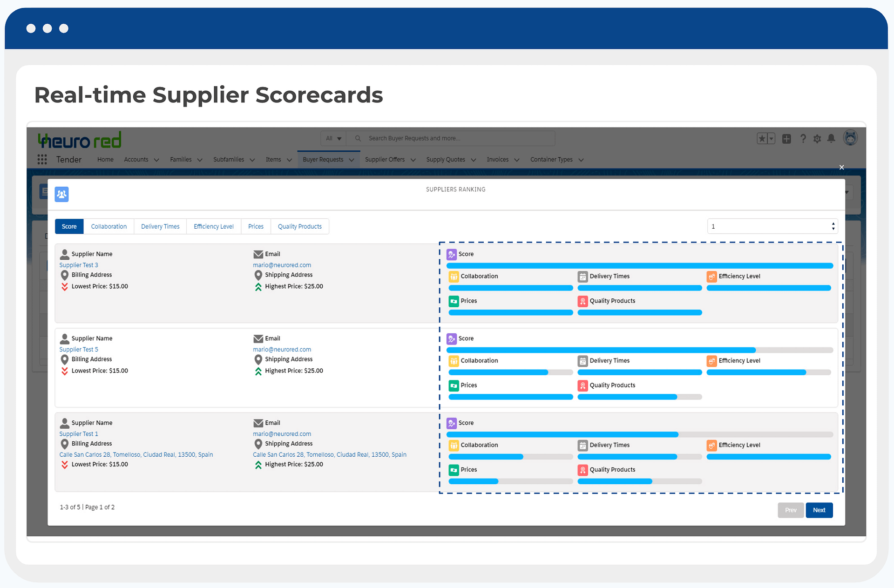
Task: Click the purple Score icon for Supplier Test 3
Action: [x=451, y=254]
